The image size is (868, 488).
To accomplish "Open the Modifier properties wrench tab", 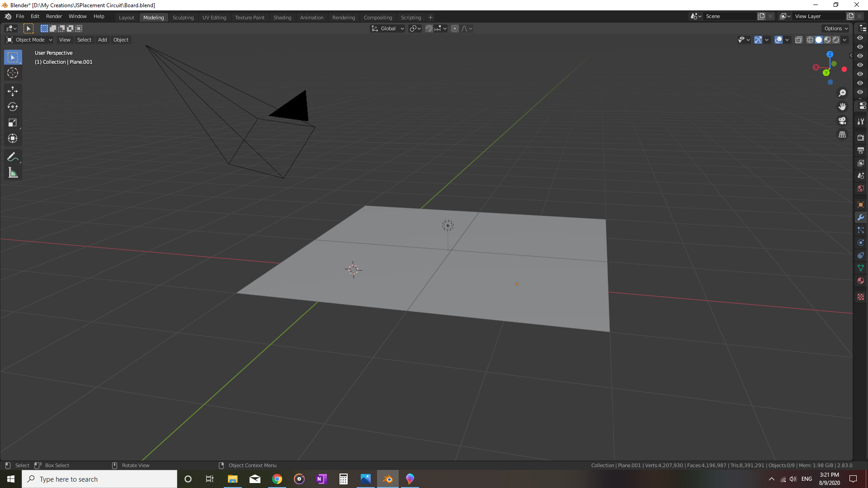I will 861,217.
